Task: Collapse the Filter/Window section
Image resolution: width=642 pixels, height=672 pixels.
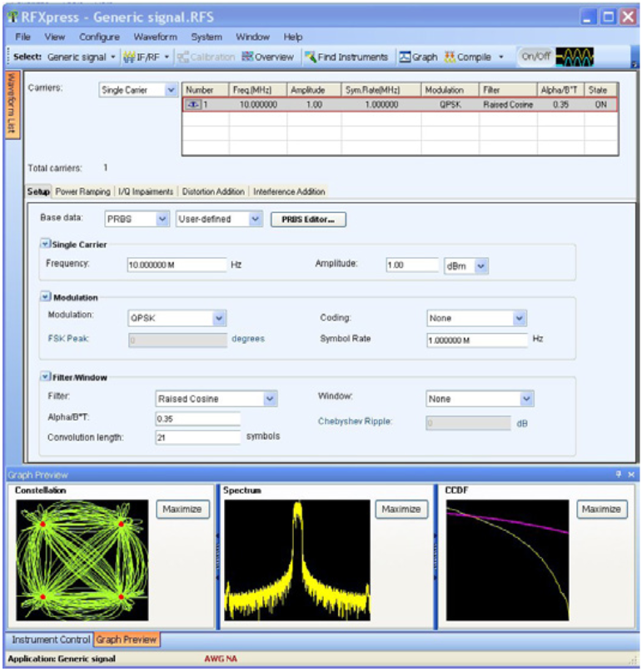Action: [45, 376]
